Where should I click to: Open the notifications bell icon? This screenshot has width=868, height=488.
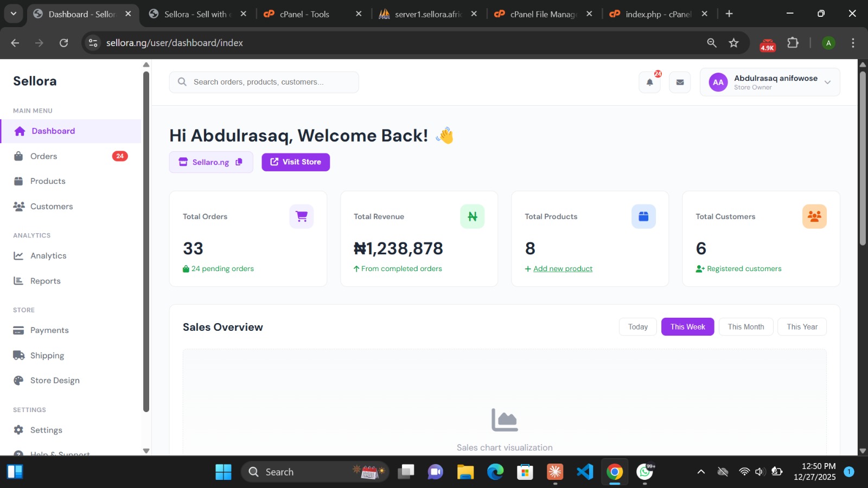[649, 82]
